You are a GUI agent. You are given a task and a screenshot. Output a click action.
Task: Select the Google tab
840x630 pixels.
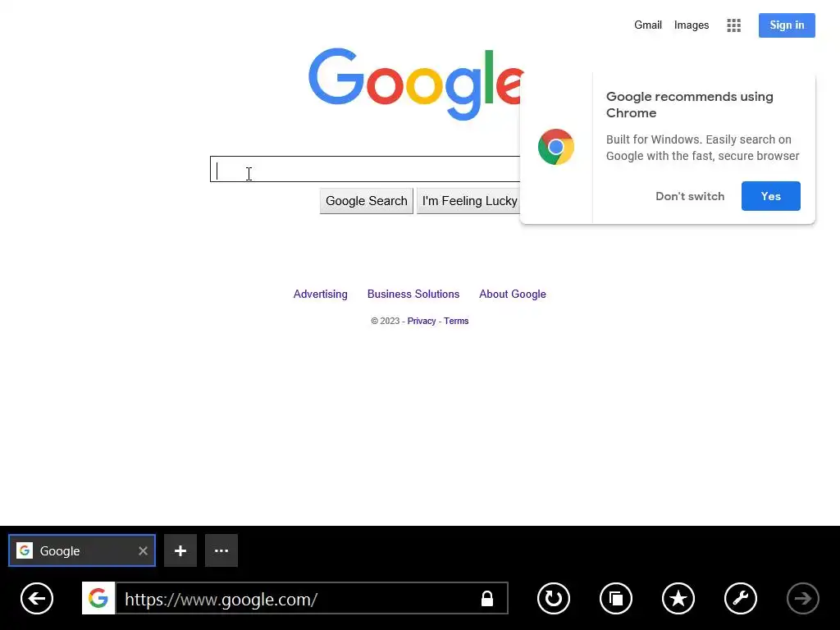82,550
